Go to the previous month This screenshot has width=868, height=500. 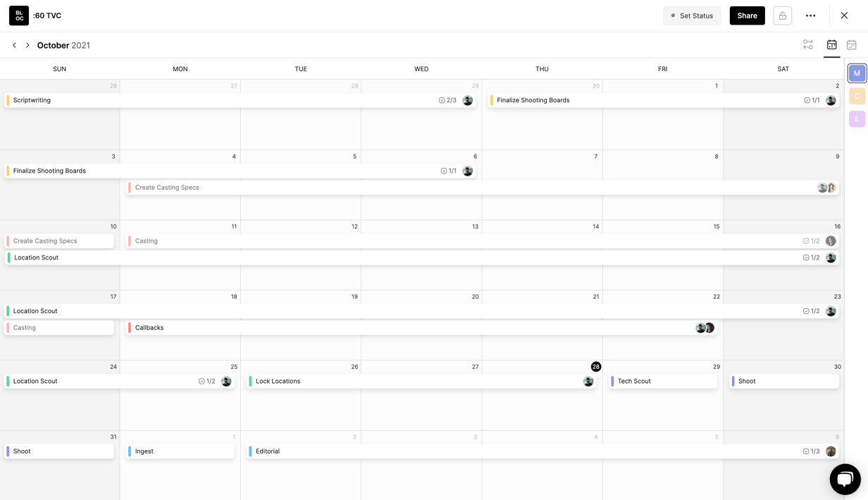pyautogui.click(x=14, y=45)
